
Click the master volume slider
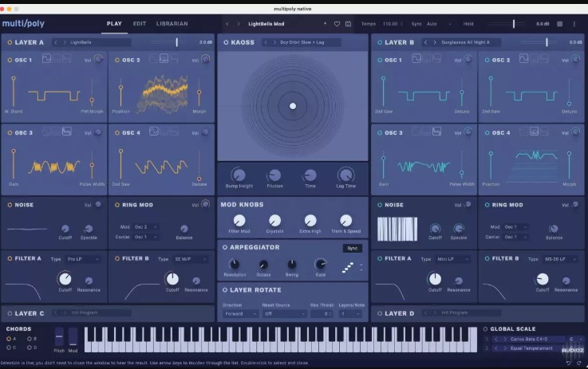coord(506,24)
